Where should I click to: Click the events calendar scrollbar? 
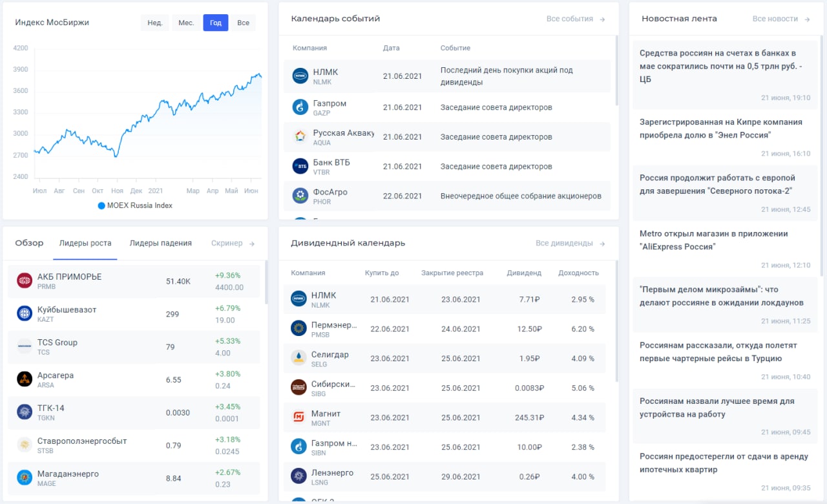tap(617, 71)
